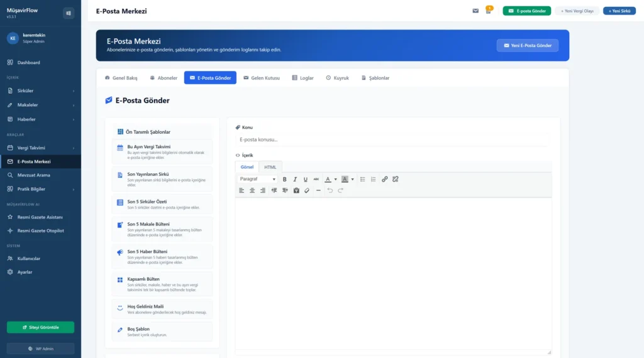Image resolution: width=644 pixels, height=358 pixels.
Task: Switch editor to the HTML tab
Action: coord(270,167)
